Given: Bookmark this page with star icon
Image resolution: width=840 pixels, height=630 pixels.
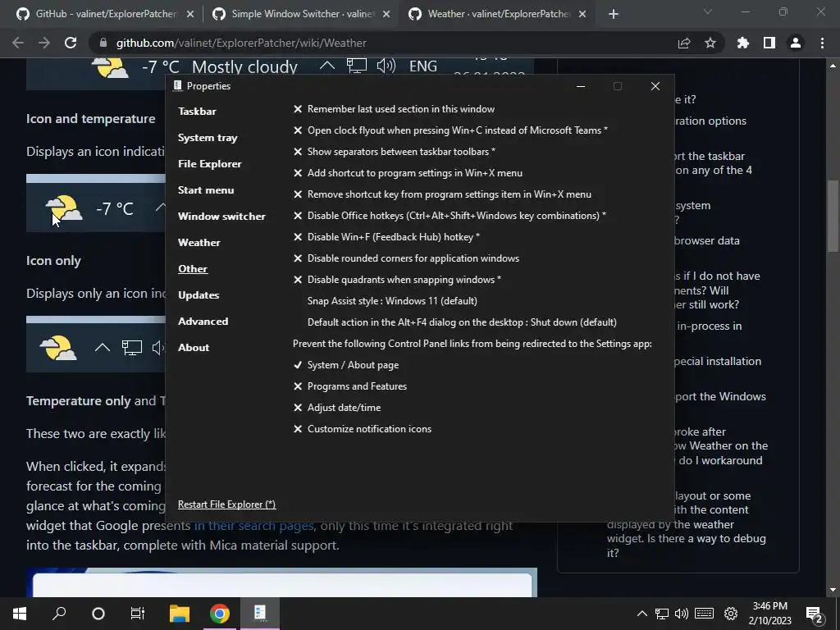Looking at the screenshot, I should click(710, 43).
